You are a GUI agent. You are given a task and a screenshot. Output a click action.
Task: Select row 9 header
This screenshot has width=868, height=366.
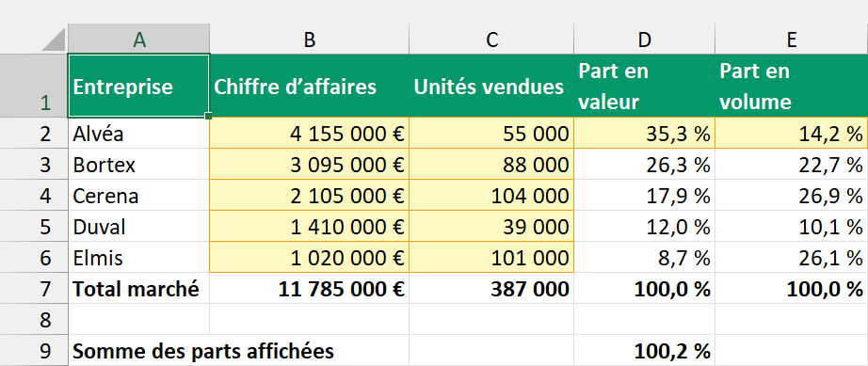pyautogui.click(x=34, y=350)
